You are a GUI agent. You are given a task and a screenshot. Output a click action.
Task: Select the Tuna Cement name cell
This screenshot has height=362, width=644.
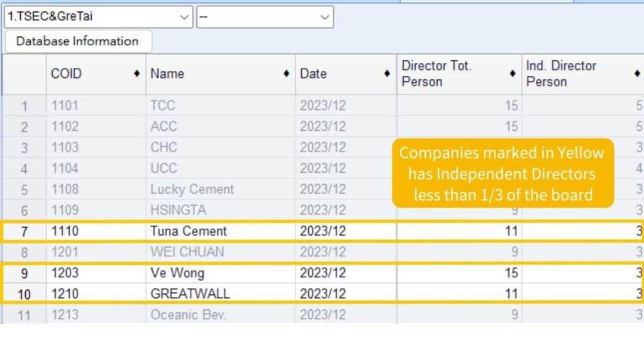[189, 231]
